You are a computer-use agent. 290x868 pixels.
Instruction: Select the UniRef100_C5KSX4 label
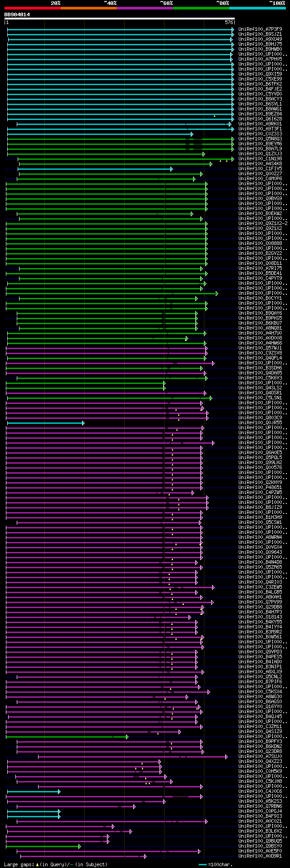260,691
